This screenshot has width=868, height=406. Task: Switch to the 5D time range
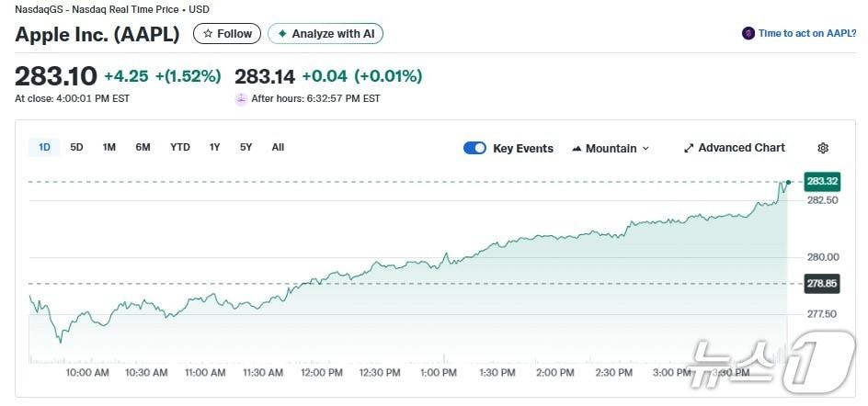pos(77,147)
